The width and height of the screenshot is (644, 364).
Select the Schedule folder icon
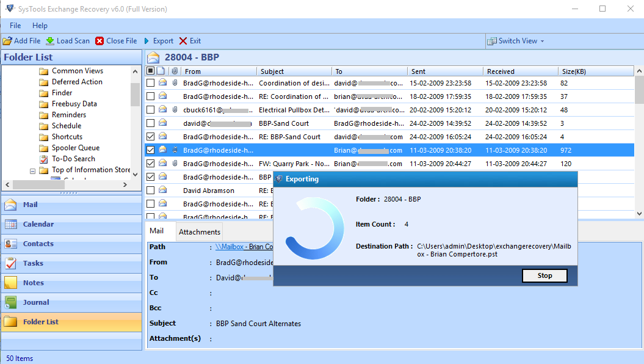43,126
